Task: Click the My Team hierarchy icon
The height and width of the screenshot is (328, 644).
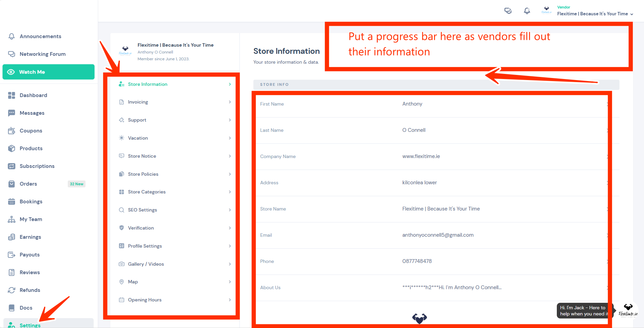Action: [12, 219]
